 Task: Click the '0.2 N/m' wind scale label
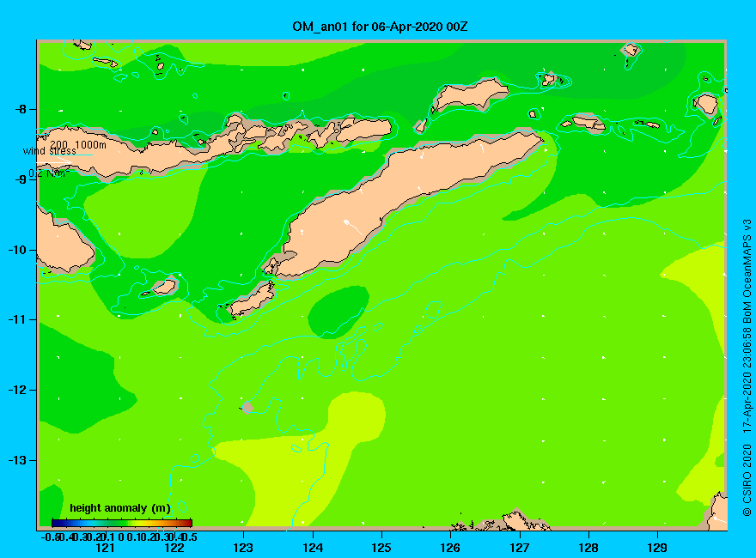coord(49,173)
